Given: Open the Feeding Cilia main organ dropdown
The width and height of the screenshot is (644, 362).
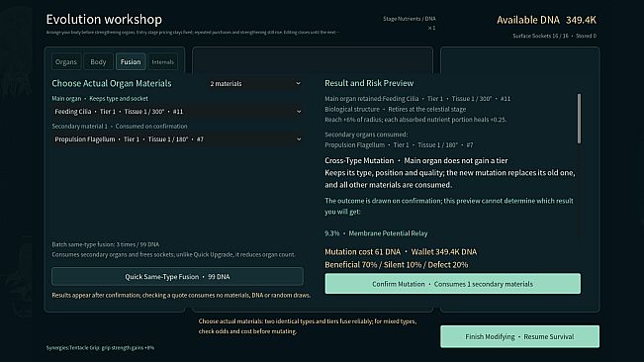Looking at the screenshot, I should (177, 111).
